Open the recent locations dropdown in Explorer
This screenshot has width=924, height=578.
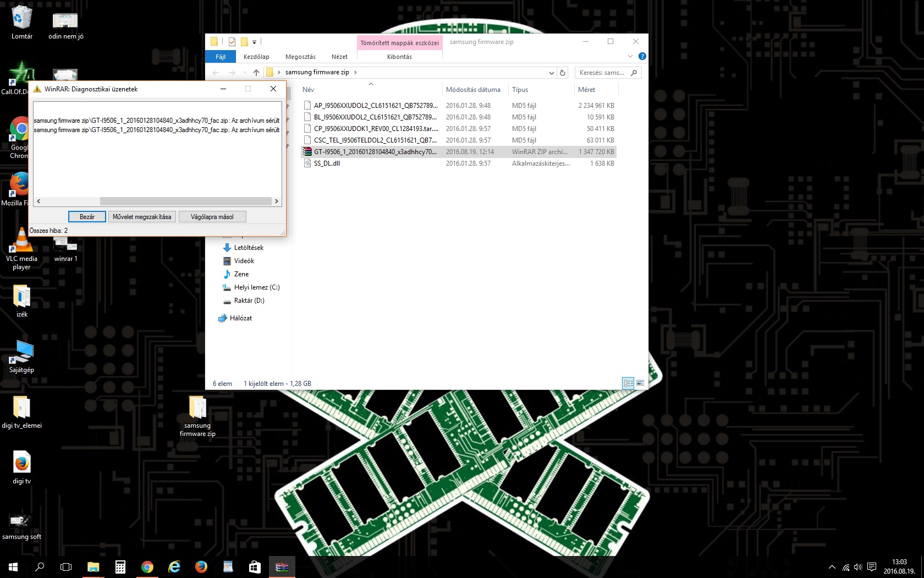tap(245, 73)
